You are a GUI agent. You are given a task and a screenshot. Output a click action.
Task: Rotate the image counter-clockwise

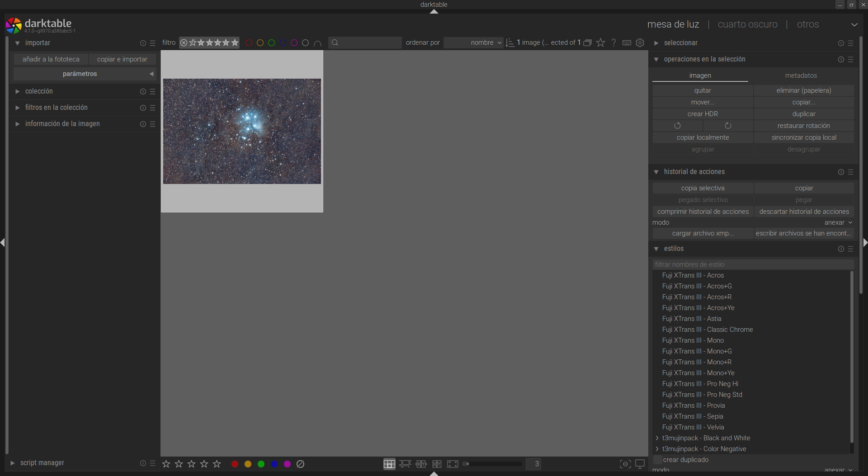677,126
